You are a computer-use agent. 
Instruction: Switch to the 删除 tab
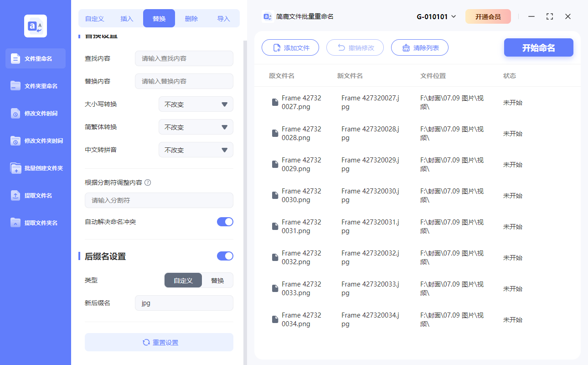click(191, 19)
